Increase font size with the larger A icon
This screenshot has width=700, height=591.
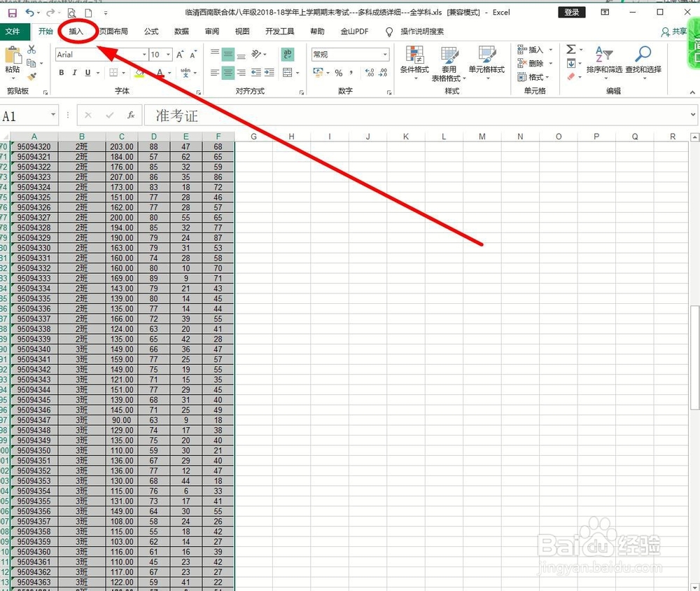tap(179, 55)
